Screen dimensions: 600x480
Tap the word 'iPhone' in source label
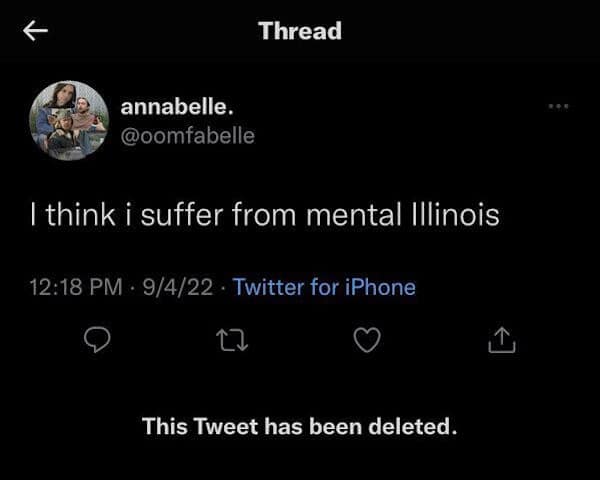pyautogui.click(x=380, y=288)
